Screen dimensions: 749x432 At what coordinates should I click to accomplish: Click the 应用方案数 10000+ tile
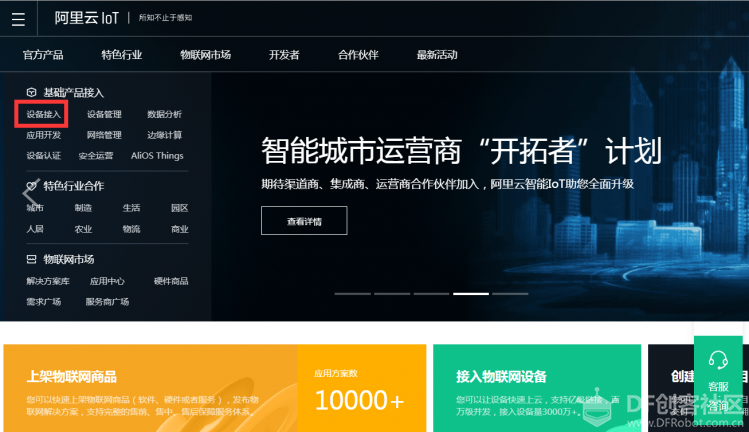point(362,388)
